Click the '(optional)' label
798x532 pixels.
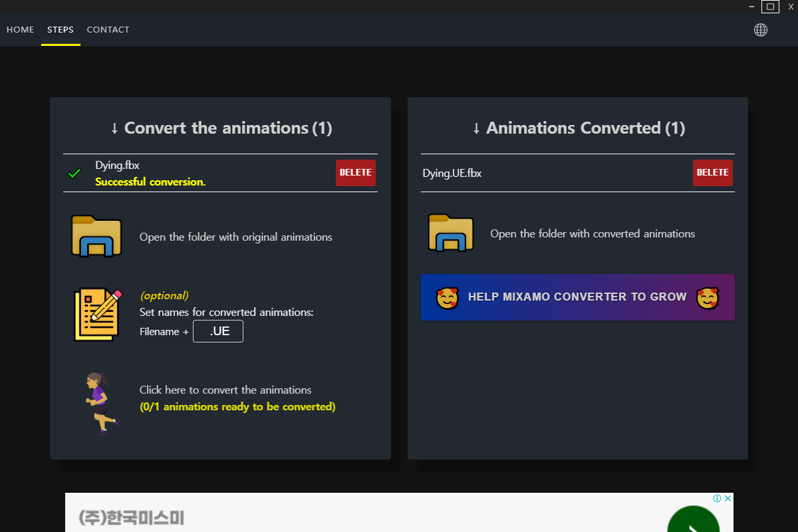(x=164, y=295)
